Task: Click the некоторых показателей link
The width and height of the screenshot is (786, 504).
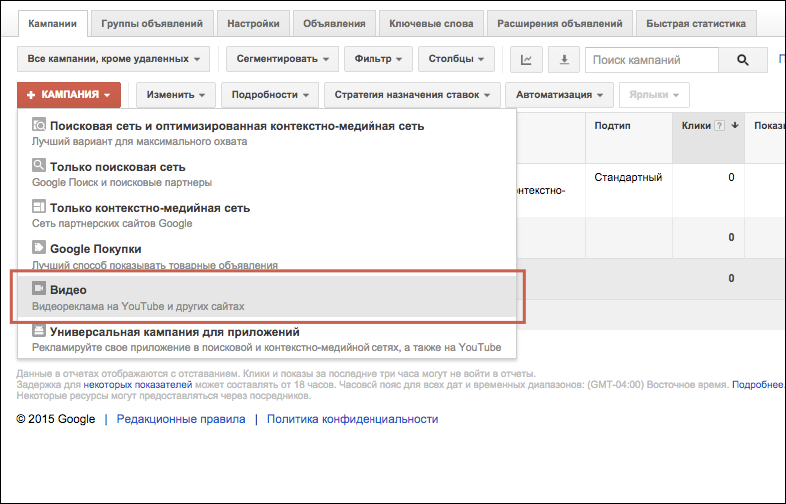Action: pyautogui.click(x=138, y=385)
